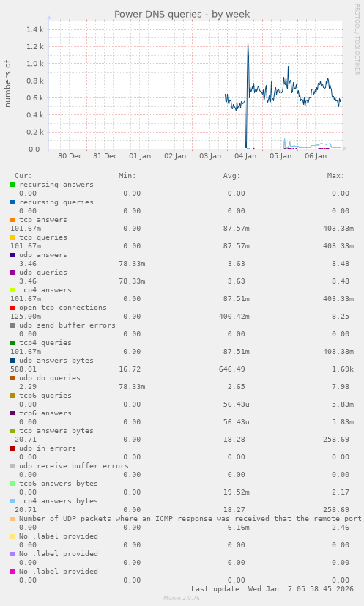Click the pale yellow No .label provided swatch
This screenshot has width=364, height=606.
click(x=12, y=536)
